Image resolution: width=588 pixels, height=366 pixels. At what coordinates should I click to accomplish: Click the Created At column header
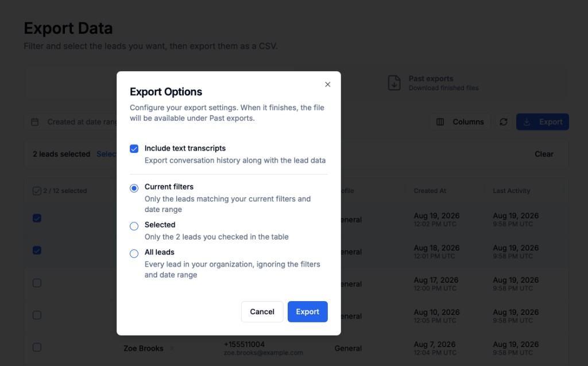tap(430, 191)
